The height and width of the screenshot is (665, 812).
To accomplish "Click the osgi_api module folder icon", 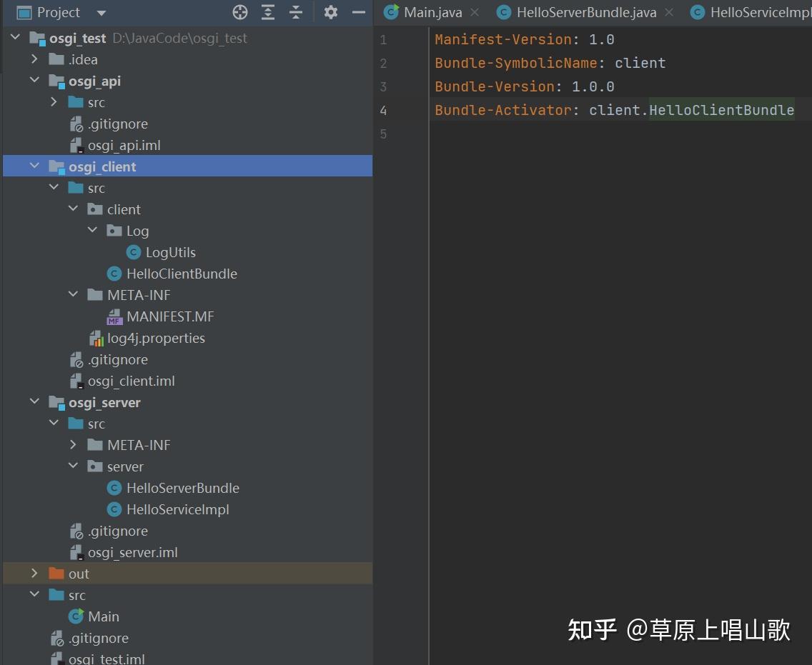I will point(56,81).
